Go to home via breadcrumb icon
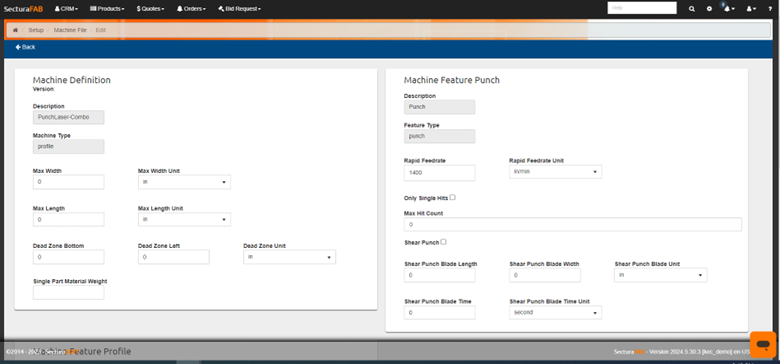The height and width of the screenshot is (364, 780). [15, 30]
